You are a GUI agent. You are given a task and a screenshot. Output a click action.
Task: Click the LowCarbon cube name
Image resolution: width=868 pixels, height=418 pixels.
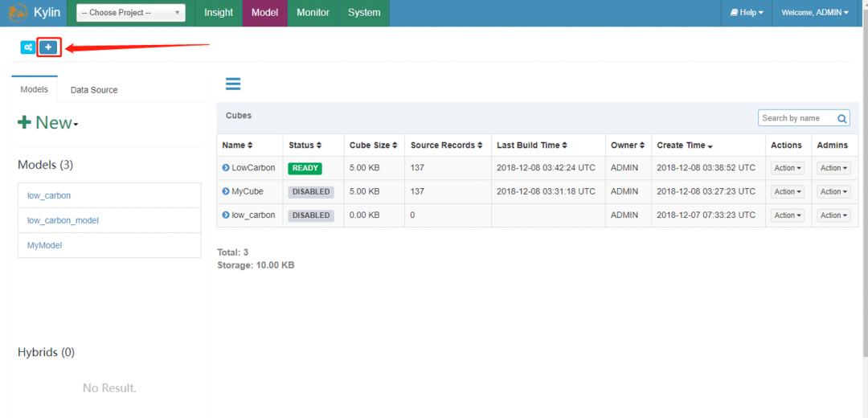click(253, 168)
